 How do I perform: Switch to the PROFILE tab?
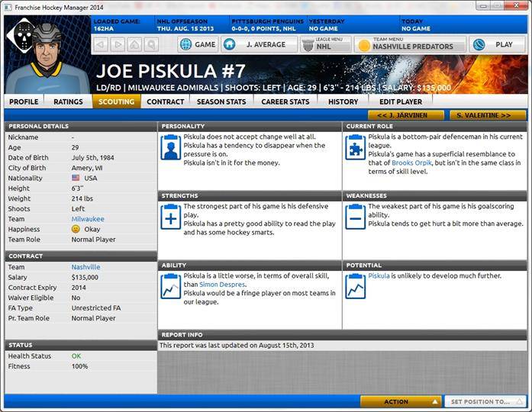24,101
